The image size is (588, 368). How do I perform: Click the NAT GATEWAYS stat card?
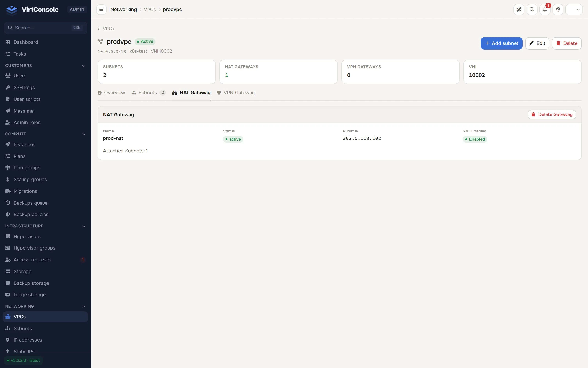(x=278, y=72)
